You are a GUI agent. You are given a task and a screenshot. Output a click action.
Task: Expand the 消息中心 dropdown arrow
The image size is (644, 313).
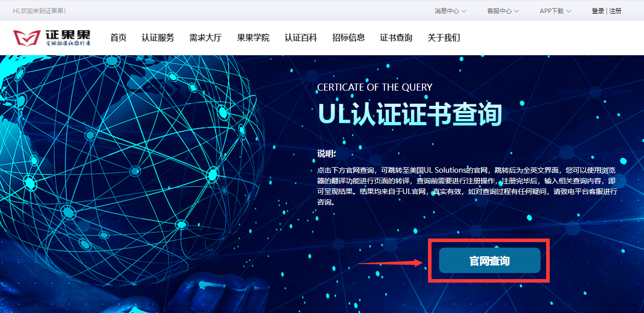coord(464,11)
